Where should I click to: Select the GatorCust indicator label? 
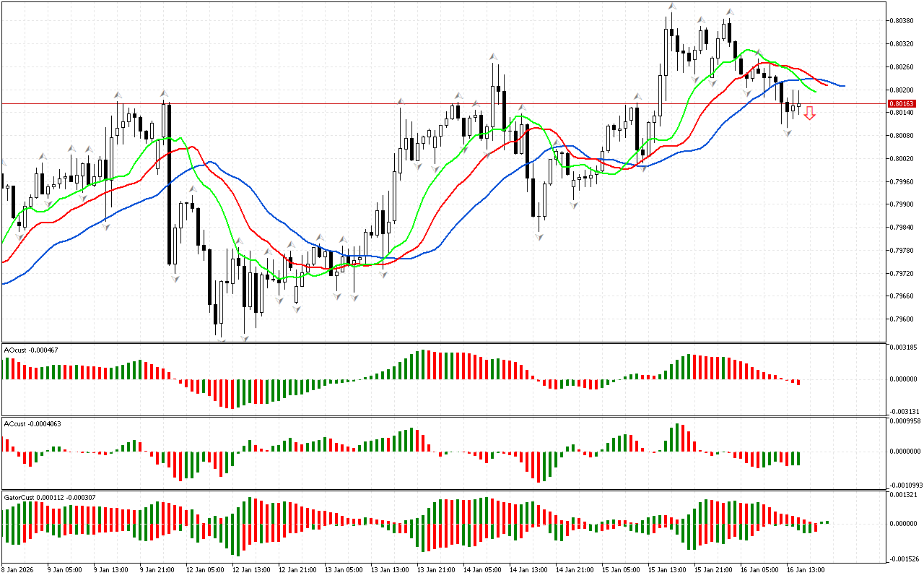pos(50,497)
